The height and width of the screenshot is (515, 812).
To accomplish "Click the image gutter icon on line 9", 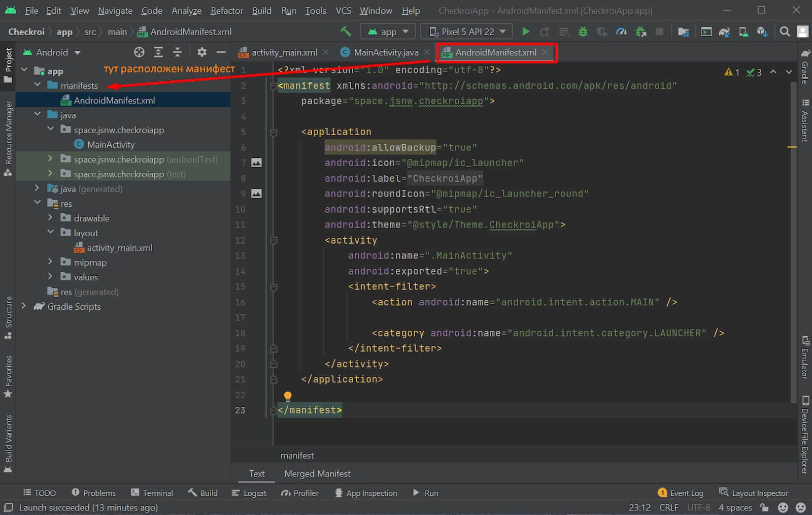I will point(257,194).
